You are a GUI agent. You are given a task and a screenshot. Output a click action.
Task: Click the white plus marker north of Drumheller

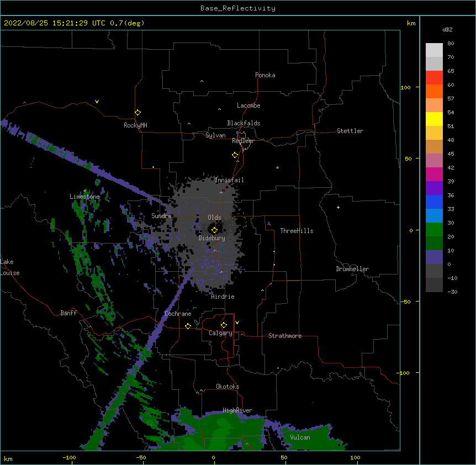[338, 207]
